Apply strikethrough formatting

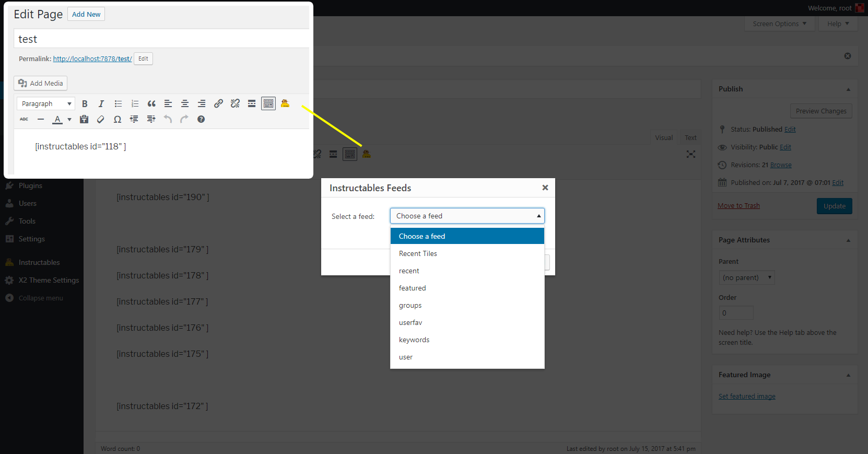(x=24, y=119)
